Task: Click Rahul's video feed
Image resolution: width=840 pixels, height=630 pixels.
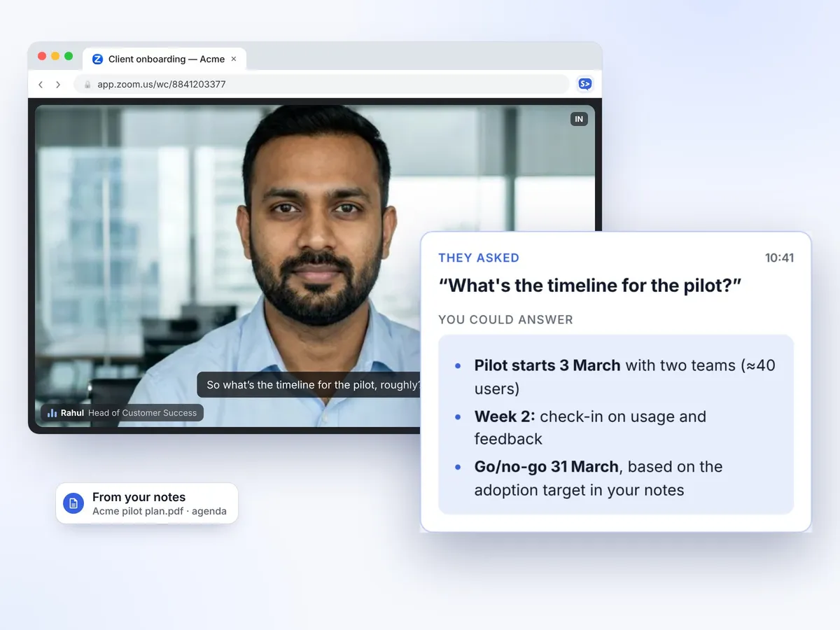Action: pyautogui.click(x=315, y=266)
